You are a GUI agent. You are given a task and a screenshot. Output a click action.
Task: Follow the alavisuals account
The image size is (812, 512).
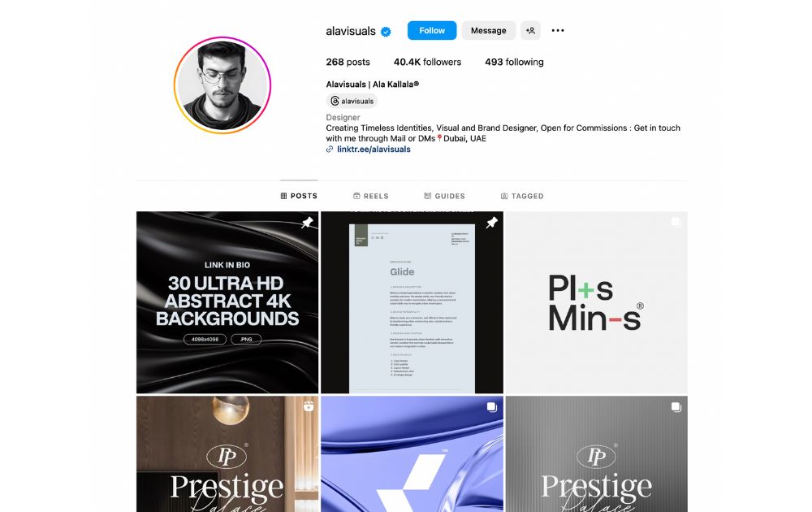point(432,31)
